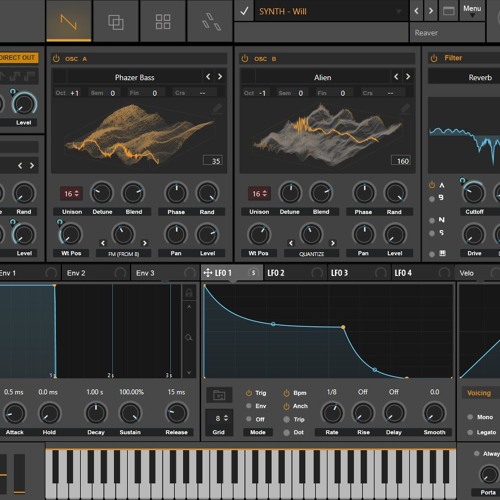Screen dimensions: 500x500
Task: Open the preset browser window icon
Action: point(448,11)
